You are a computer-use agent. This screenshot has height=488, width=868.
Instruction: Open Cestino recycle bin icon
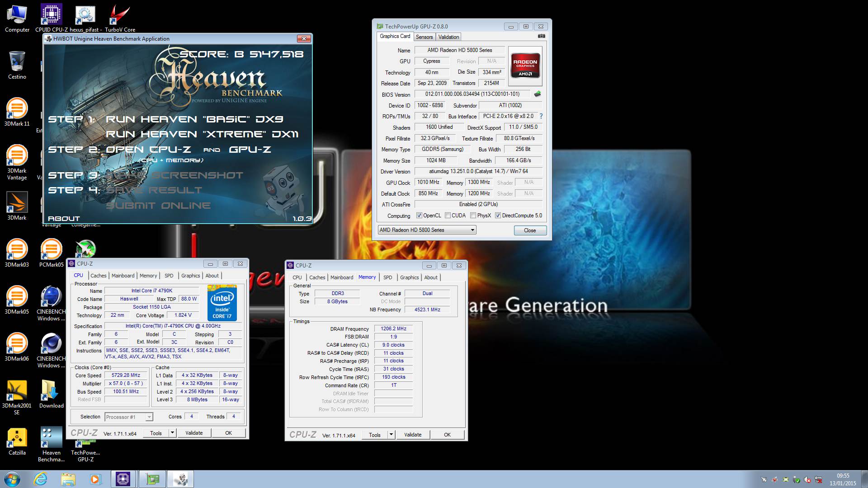tap(17, 66)
